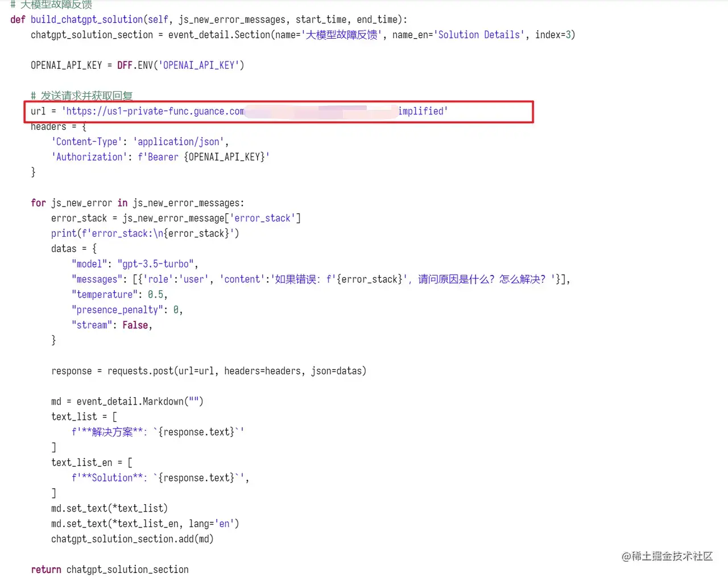Click the event_detail.Markdown("") assignment

(x=127, y=402)
